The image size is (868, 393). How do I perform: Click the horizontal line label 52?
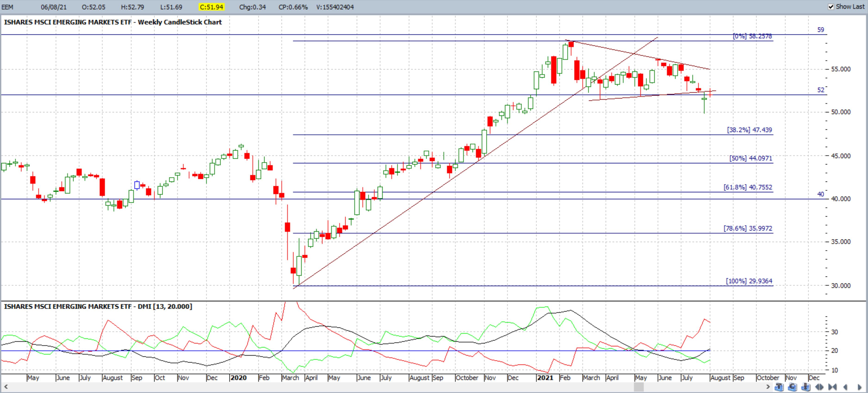click(821, 90)
